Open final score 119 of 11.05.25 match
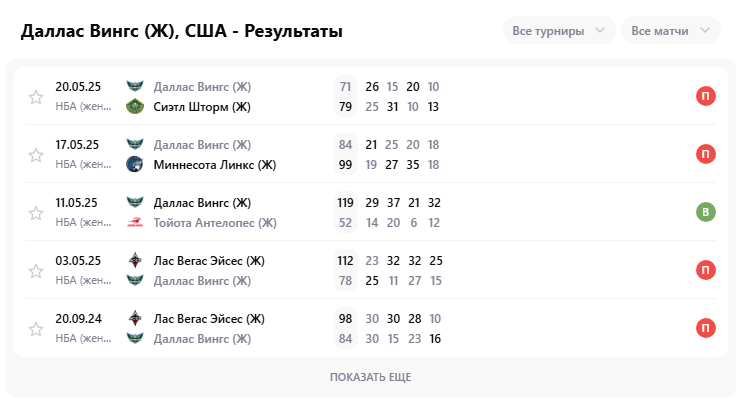 [x=345, y=202]
